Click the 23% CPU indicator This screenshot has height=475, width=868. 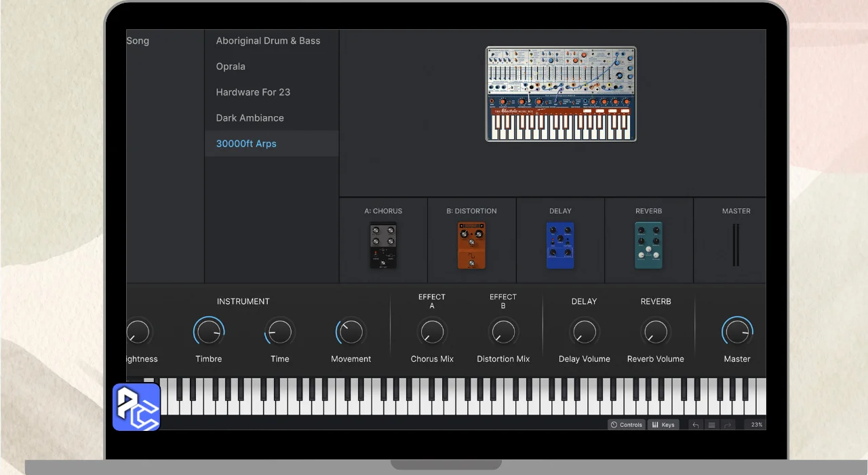pos(756,425)
